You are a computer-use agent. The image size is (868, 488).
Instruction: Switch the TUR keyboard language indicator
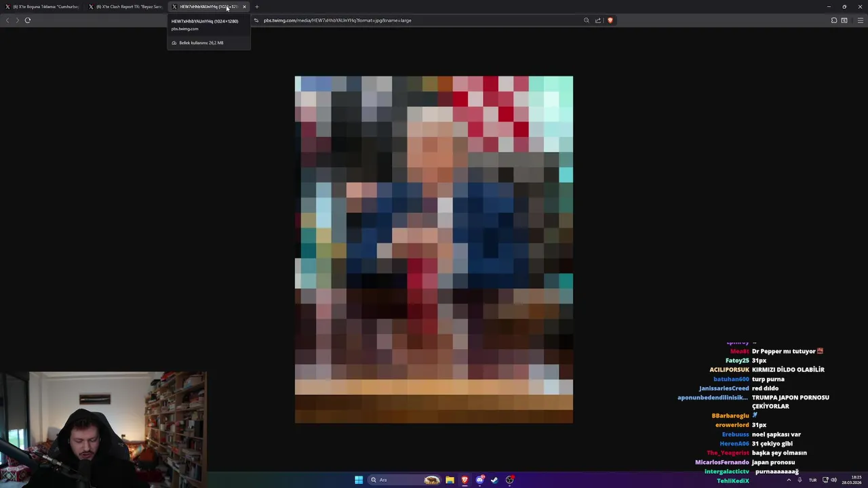coord(812,480)
